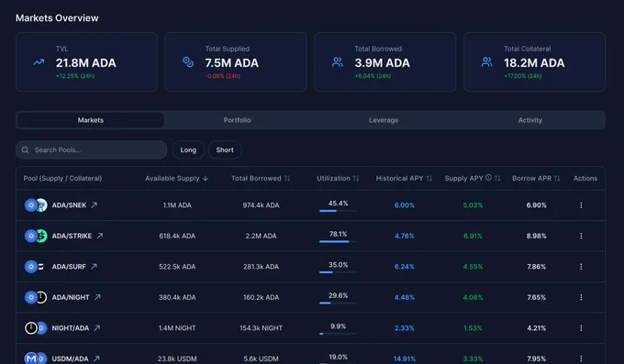Screen dimensions: 624x364
Task: Click the ADA/SURF token pair icon
Action: coord(34,267)
